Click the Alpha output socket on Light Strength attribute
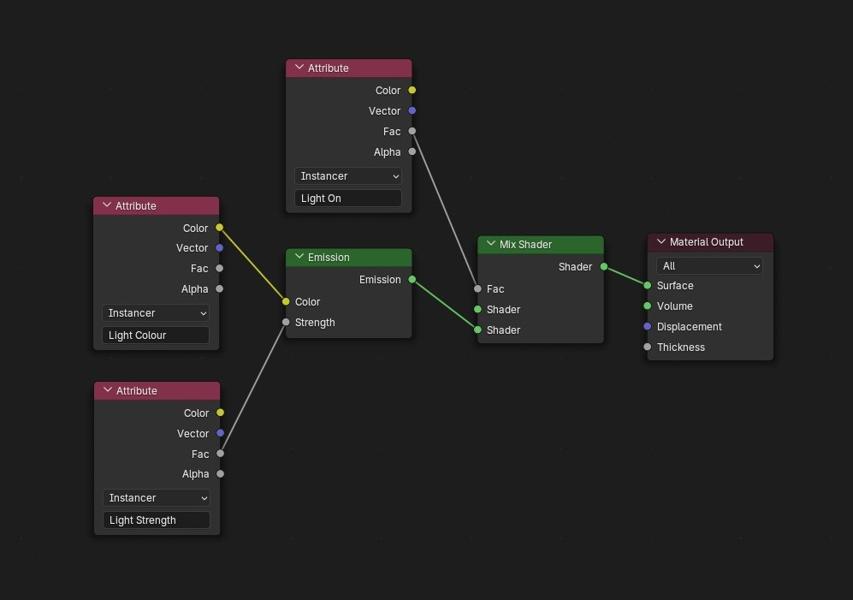Viewport: 853px width, 600px height. [x=219, y=473]
